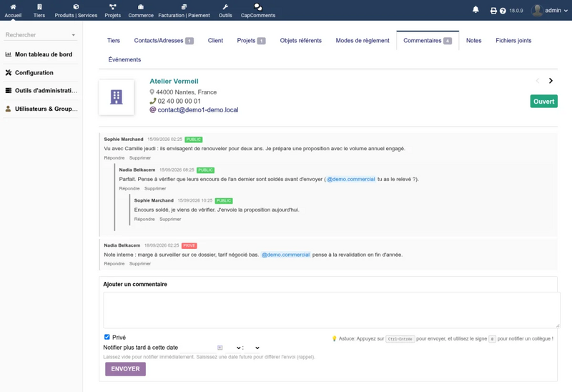Click the reminder date input field
Viewport: 572px width, 392px height.
pyautogui.click(x=198, y=348)
